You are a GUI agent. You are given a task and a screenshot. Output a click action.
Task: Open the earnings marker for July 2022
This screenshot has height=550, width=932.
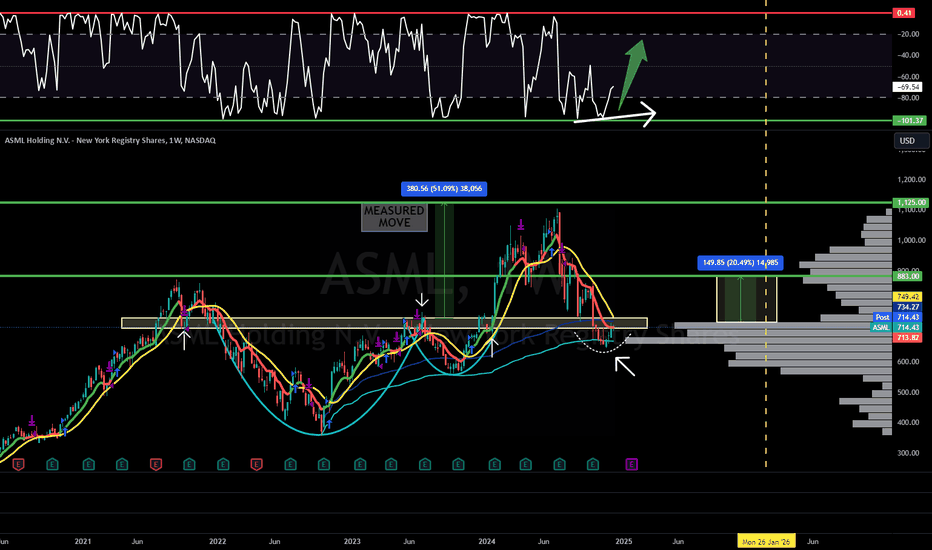click(x=290, y=464)
